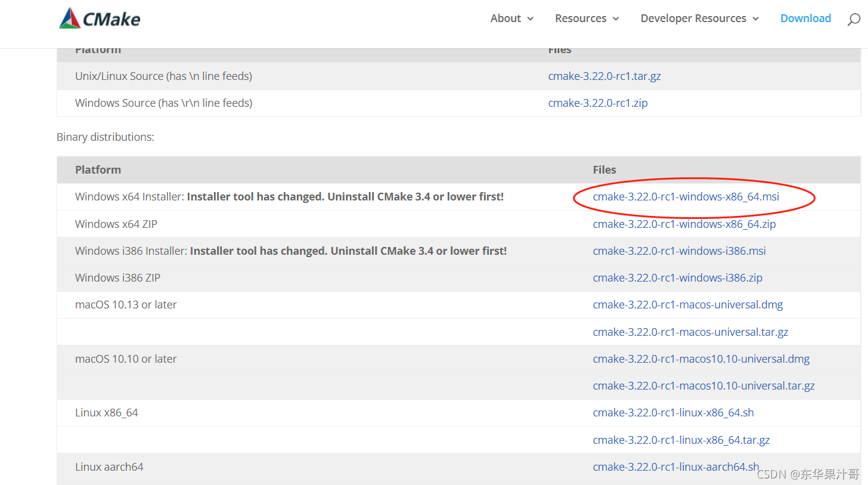Select the 'Binary distributions:' heading text
The image size is (868, 485).
tap(105, 137)
